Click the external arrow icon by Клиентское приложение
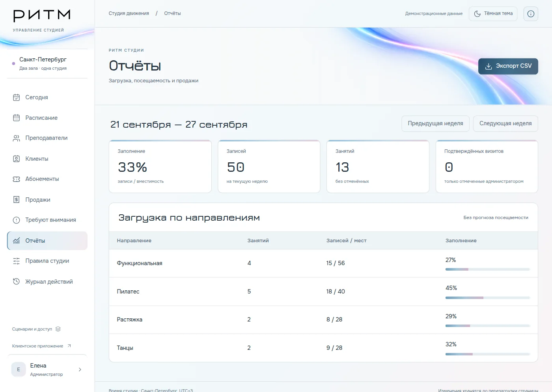The width and height of the screenshot is (552, 392). [69, 346]
